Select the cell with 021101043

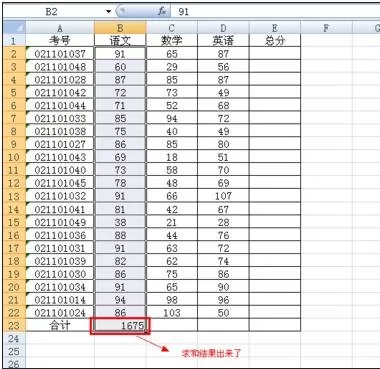point(60,157)
